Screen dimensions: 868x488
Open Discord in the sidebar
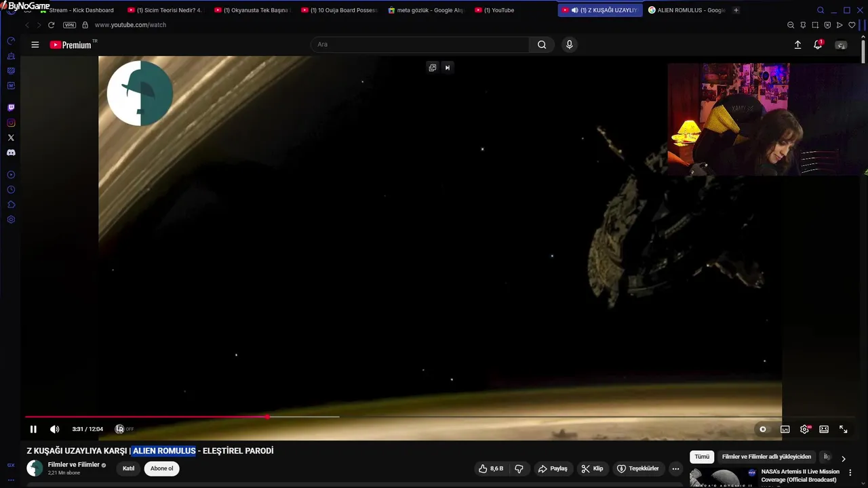11,152
